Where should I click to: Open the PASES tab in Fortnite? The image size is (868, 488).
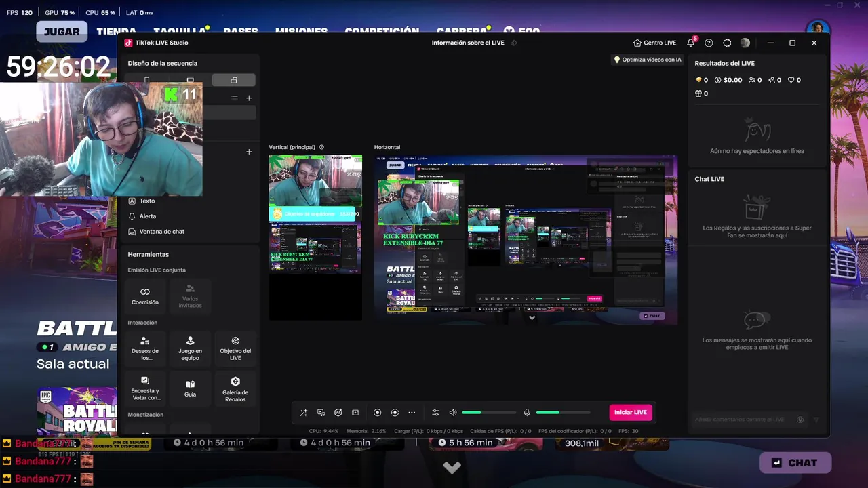(241, 30)
